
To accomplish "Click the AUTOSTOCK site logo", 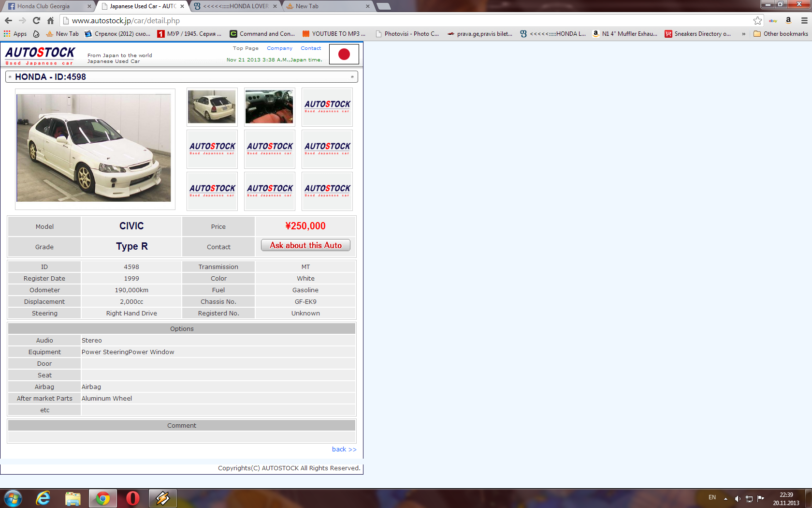I will coord(40,56).
